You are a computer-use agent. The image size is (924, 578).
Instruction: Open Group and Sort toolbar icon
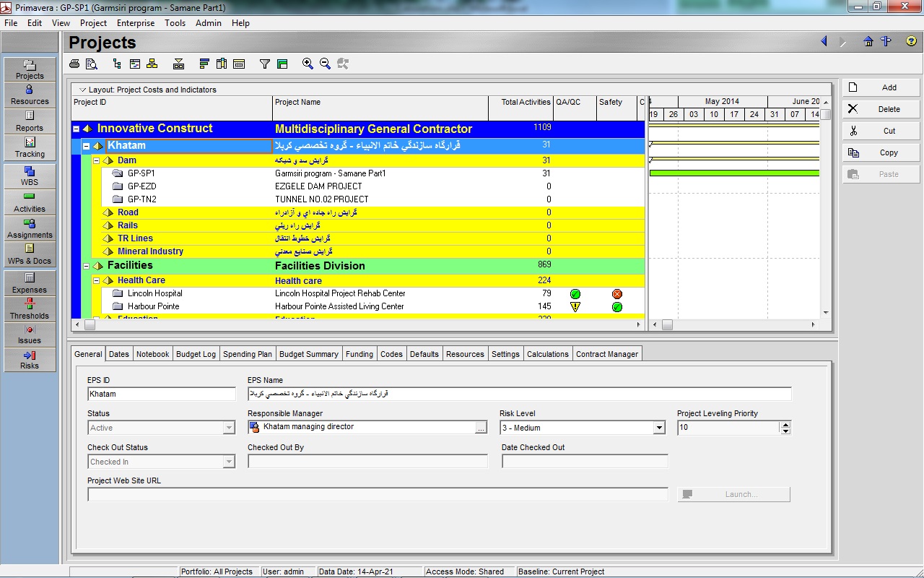click(282, 64)
